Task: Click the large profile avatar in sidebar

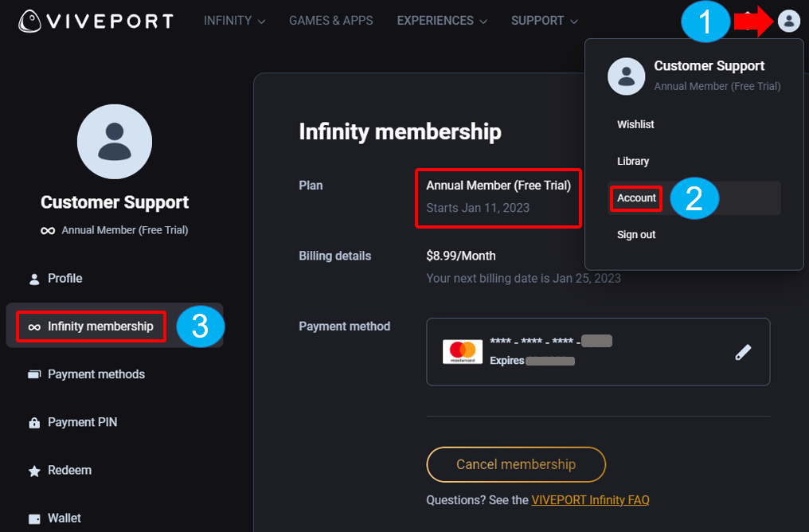Action: coord(115,142)
